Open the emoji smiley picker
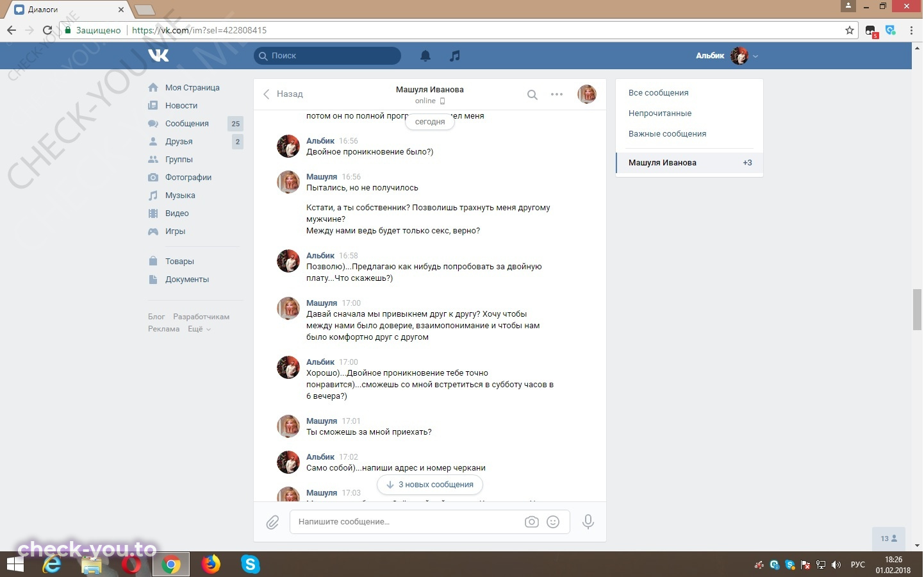The image size is (924, 577). coord(553,522)
